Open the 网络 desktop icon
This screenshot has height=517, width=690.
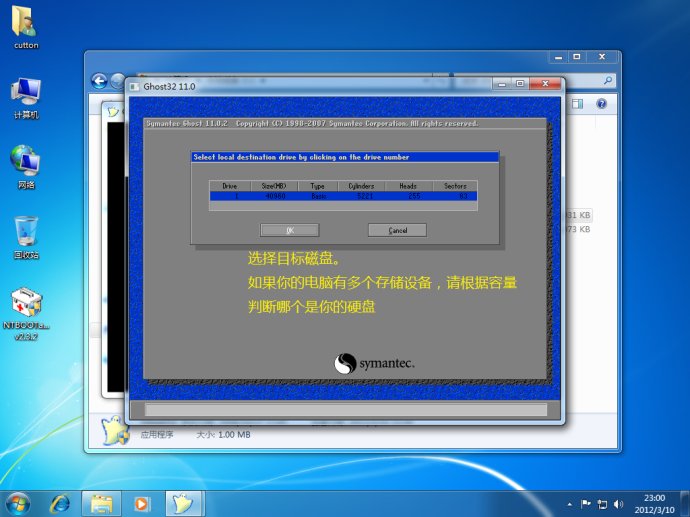pyautogui.click(x=26, y=167)
